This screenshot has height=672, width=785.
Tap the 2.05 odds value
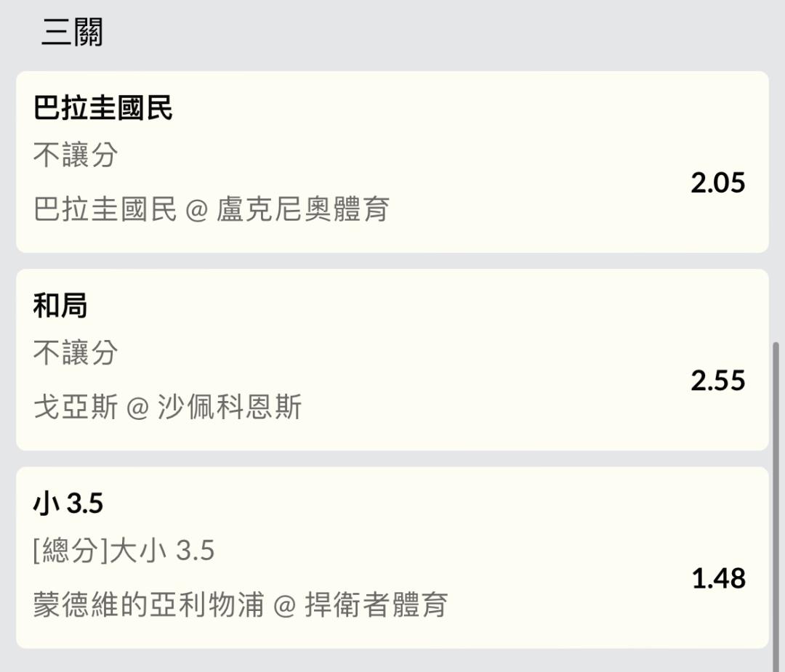coord(717,182)
